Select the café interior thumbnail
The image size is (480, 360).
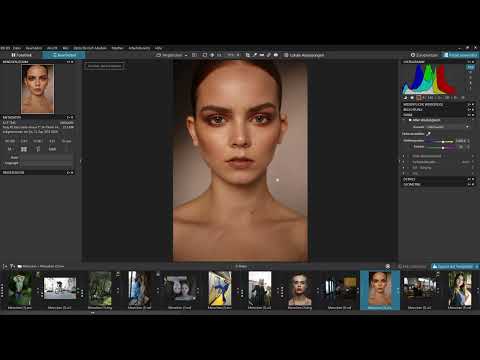click(420, 289)
